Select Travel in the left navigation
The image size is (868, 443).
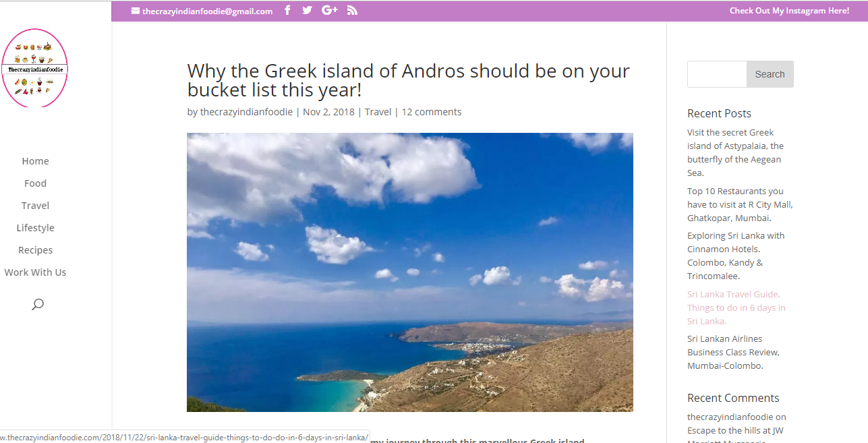pos(35,206)
